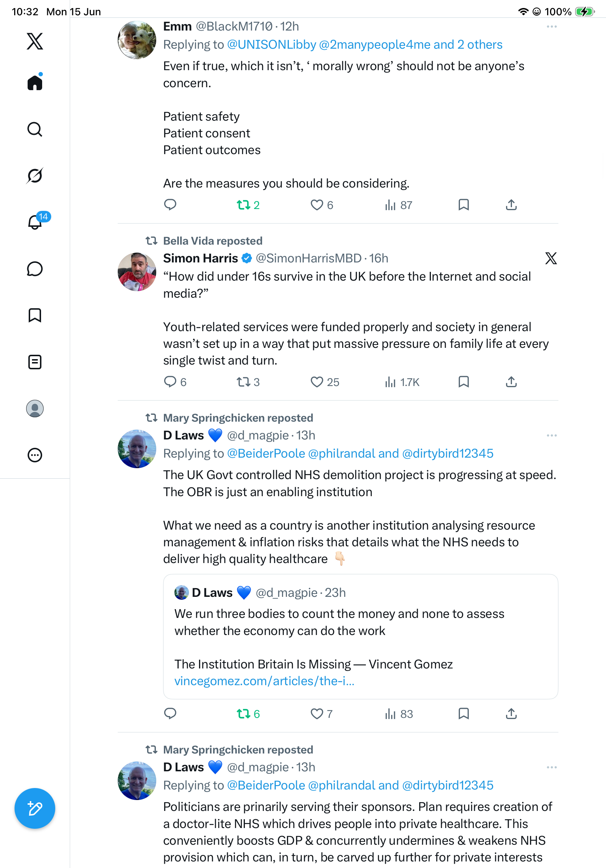Share Simon Harris's post
Image resolution: width=606 pixels, height=868 pixels.
511,382
